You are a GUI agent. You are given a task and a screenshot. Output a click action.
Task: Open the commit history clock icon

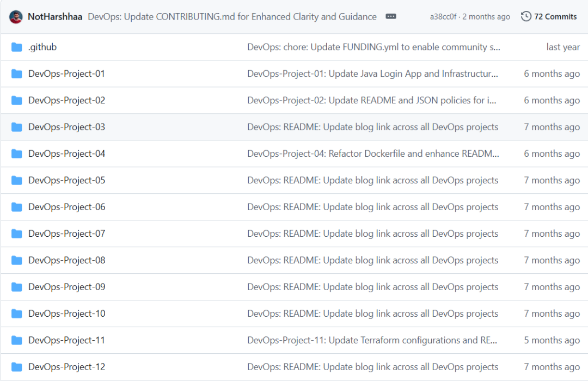pyautogui.click(x=526, y=16)
